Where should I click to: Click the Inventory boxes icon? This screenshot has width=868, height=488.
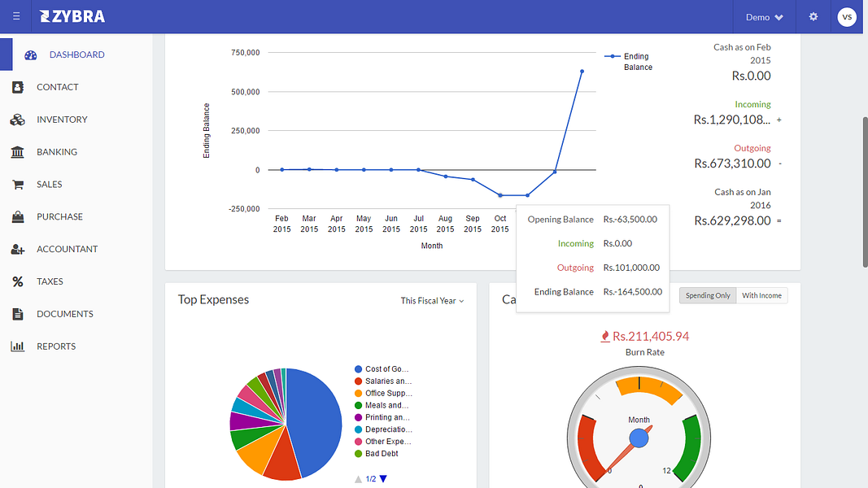click(x=18, y=120)
